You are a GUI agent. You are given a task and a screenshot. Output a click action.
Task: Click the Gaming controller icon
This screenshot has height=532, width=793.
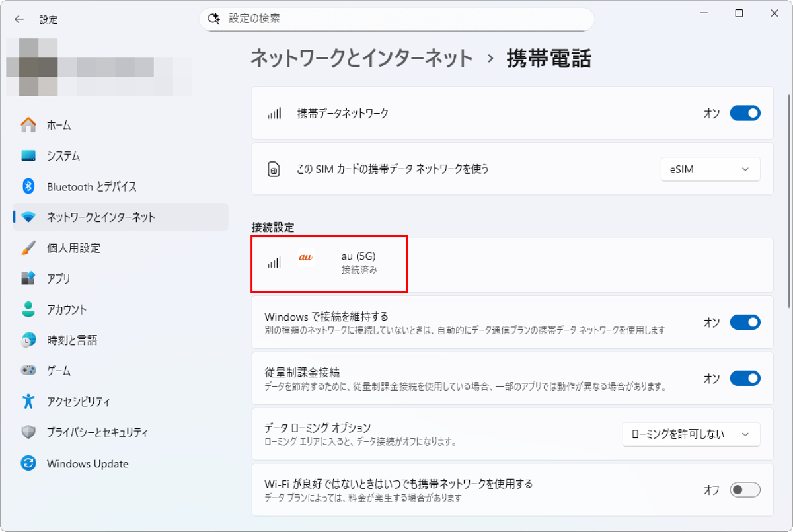pyautogui.click(x=28, y=371)
